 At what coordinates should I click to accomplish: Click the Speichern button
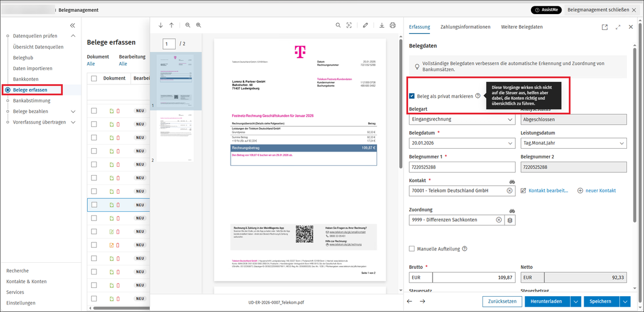pyautogui.click(x=602, y=301)
